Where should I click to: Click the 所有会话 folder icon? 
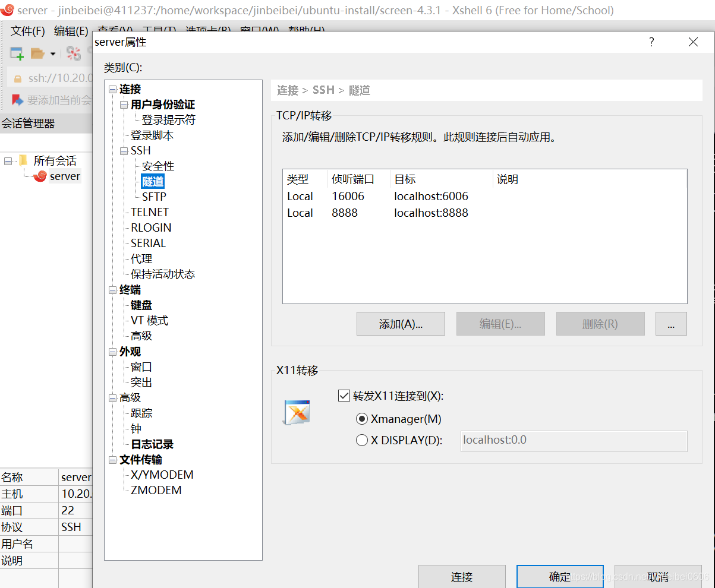23,160
